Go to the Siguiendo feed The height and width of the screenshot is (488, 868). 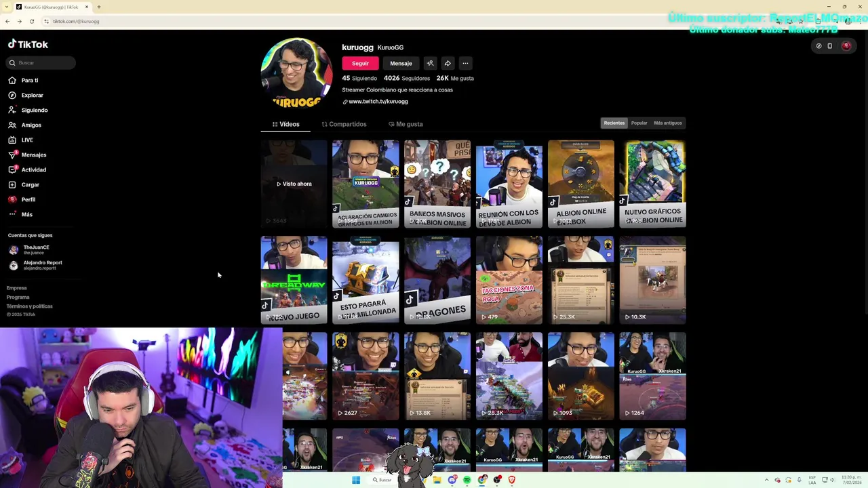(x=34, y=110)
